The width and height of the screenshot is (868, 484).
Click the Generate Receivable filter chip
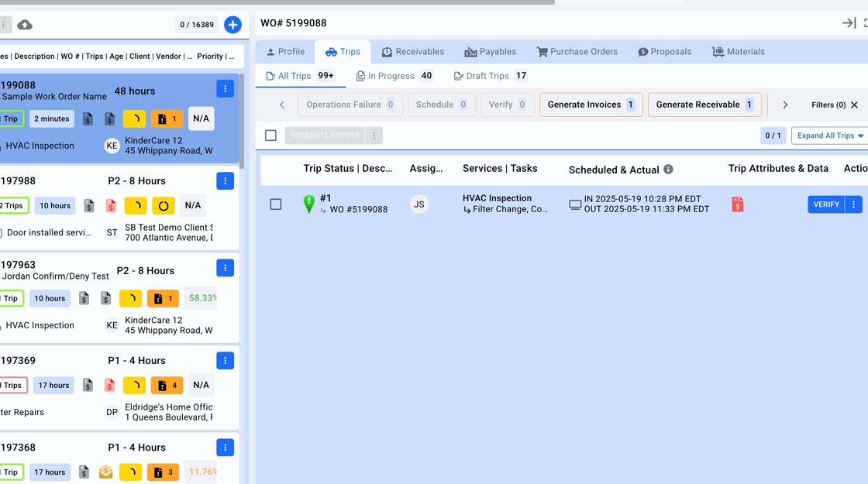(704, 105)
